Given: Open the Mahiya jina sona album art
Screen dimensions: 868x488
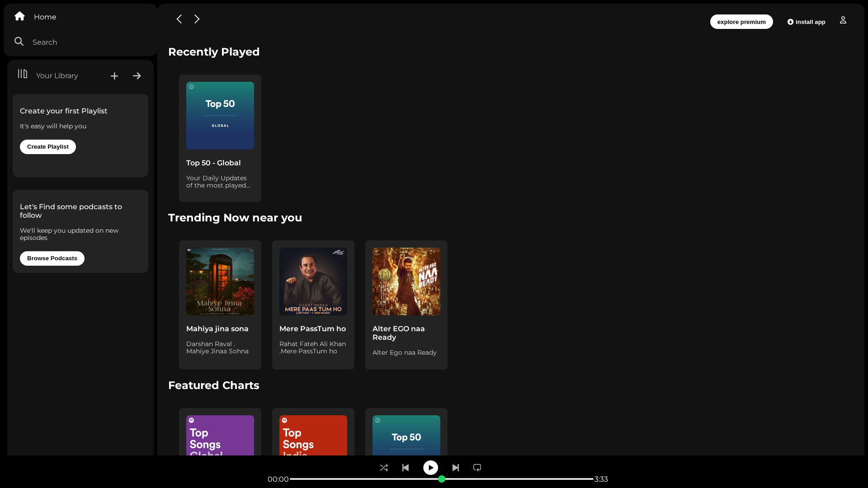Looking at the screenshot, I should point(220,282).
